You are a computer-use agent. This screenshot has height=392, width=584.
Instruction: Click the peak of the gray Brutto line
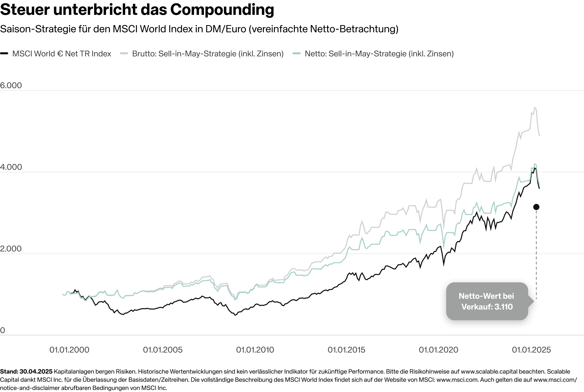click(x=535, y=107)
